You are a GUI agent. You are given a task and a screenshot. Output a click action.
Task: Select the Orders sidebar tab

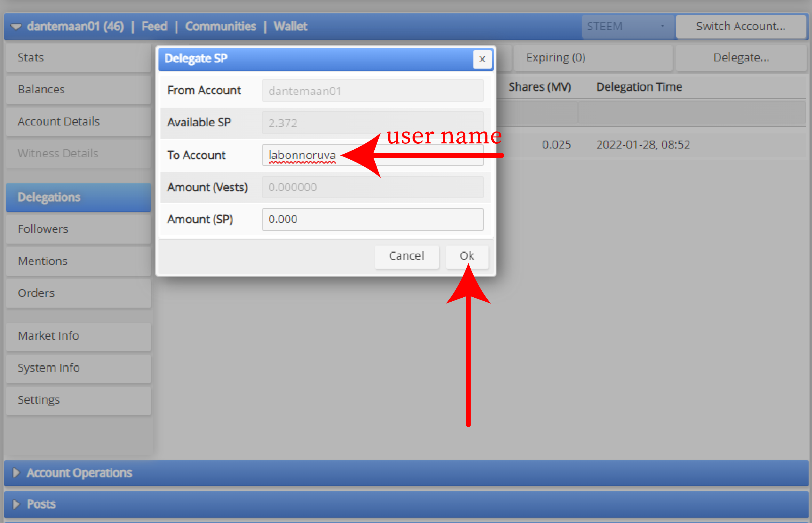79,293
